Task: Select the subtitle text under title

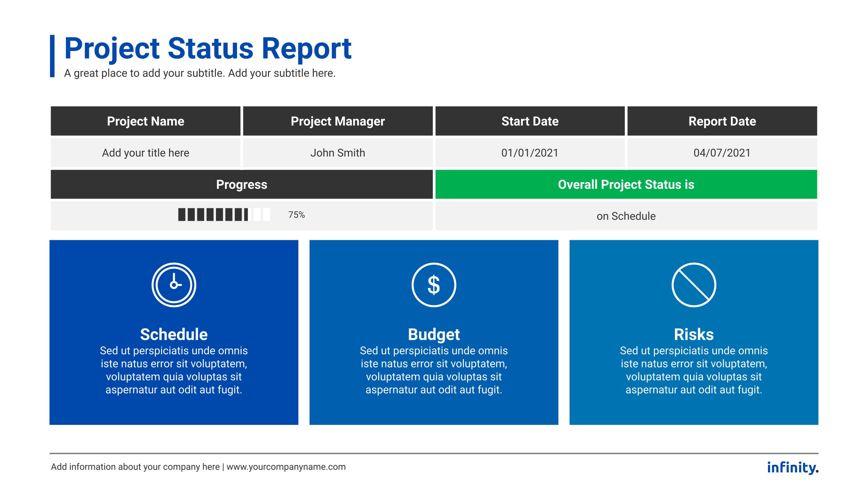Action: 200,73
